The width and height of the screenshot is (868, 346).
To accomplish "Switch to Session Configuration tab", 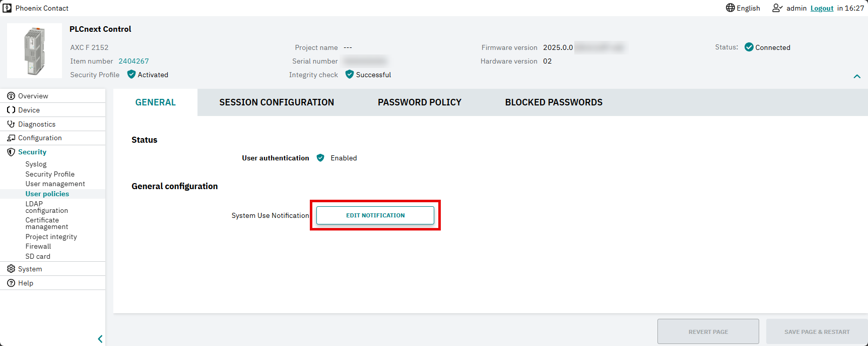I will (x=277, y=102).
